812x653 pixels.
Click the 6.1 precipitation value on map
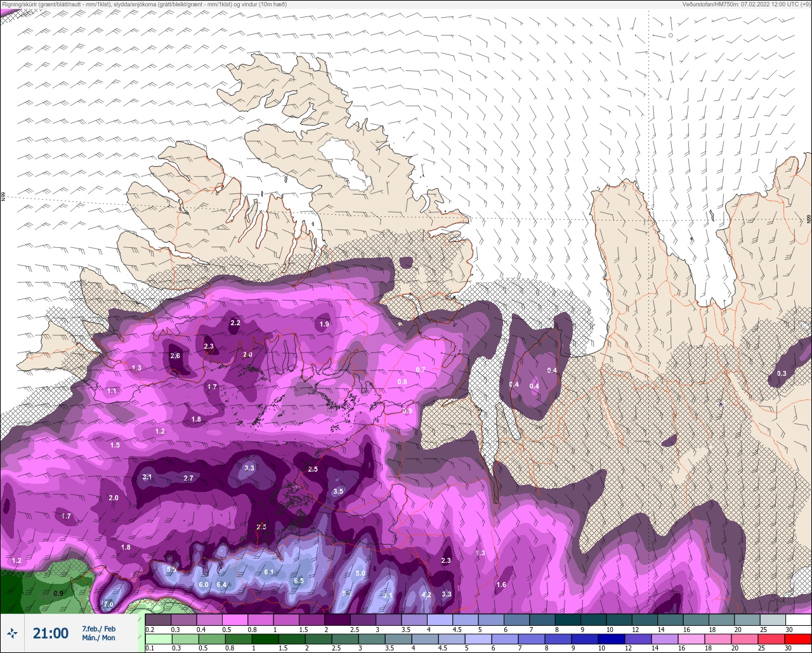point(268,572)
